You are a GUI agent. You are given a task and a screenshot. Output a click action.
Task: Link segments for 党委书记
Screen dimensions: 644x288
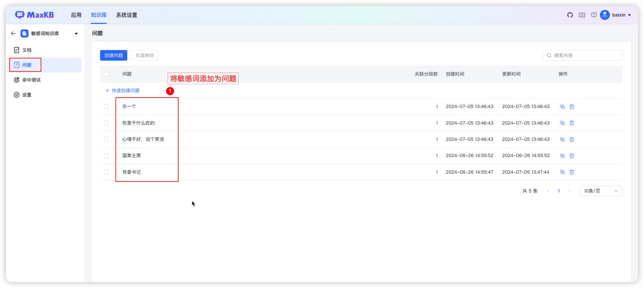562,172
